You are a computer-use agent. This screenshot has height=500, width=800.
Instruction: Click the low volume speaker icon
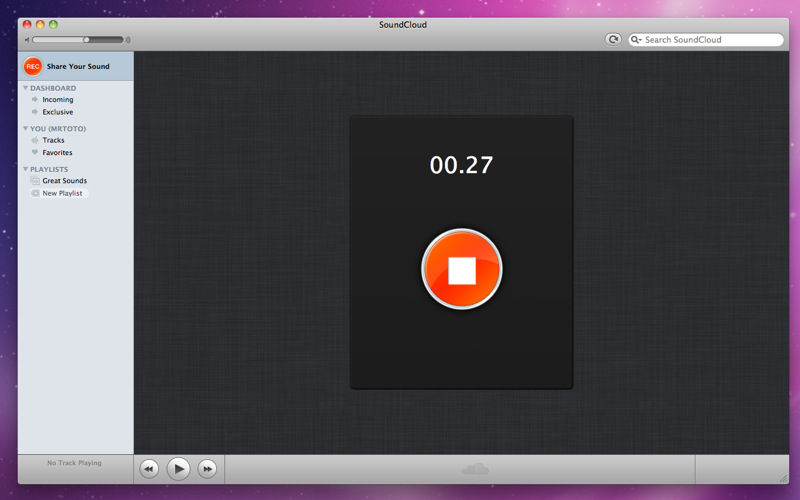(27, 40)
